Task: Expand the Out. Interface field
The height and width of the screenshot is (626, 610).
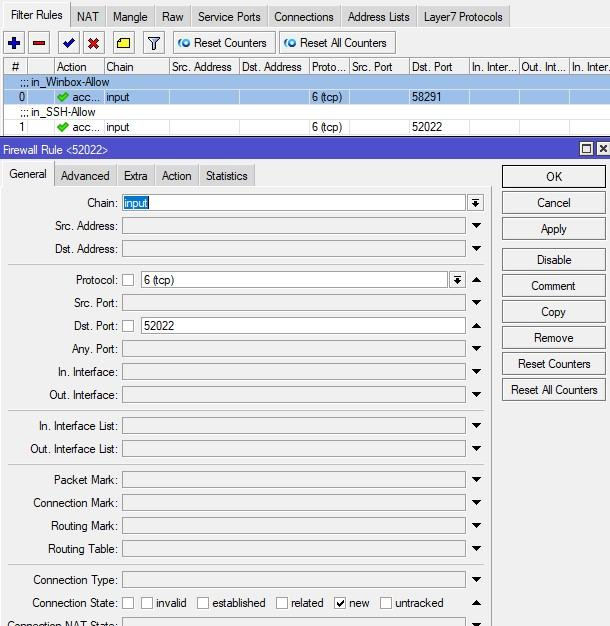Action: 476,394
